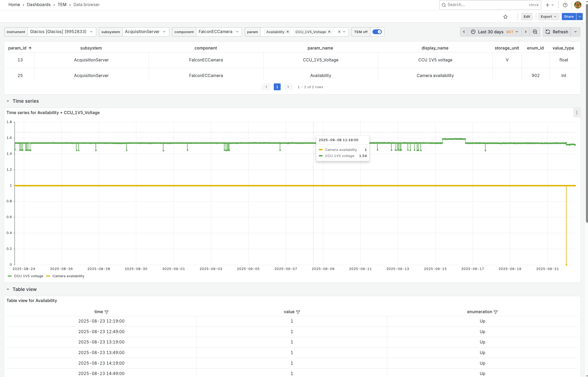This screenshot has width=588, height=377.
Task: Click the param_id 25 cell
Action: tap(20, 76)
